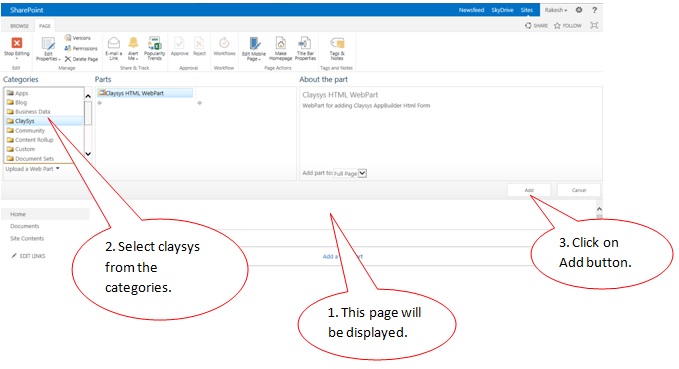The image size is (679, 369).
Task: Open Versions in Manage group
Action: pos(78,38)
